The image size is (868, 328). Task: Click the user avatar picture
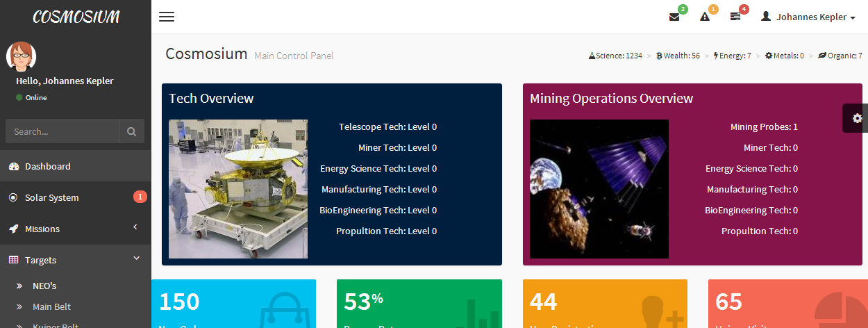pos(21,56)
